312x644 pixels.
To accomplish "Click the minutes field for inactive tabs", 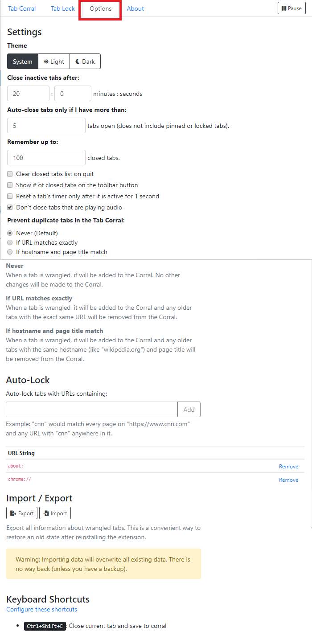I will 28,94.
